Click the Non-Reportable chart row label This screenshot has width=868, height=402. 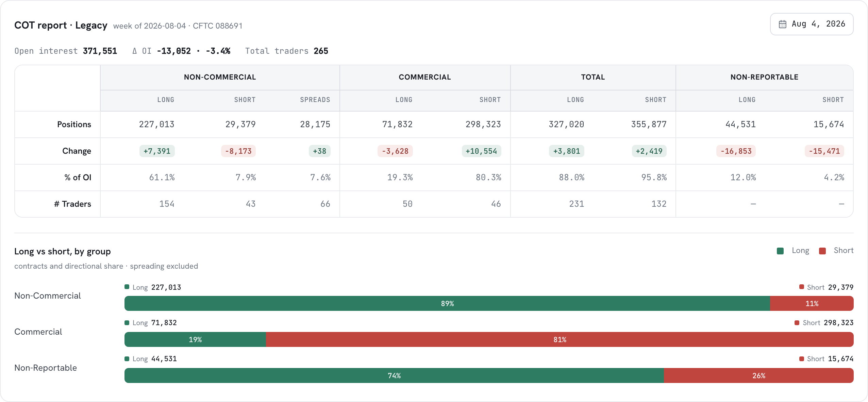pos(46,368)
